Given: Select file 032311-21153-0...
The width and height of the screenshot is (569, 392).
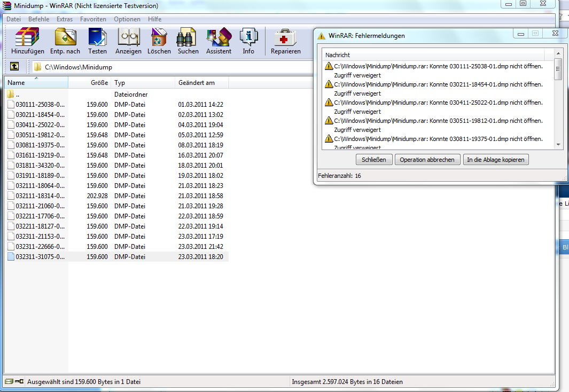Looking at the screenshot, I should point(40,237).
